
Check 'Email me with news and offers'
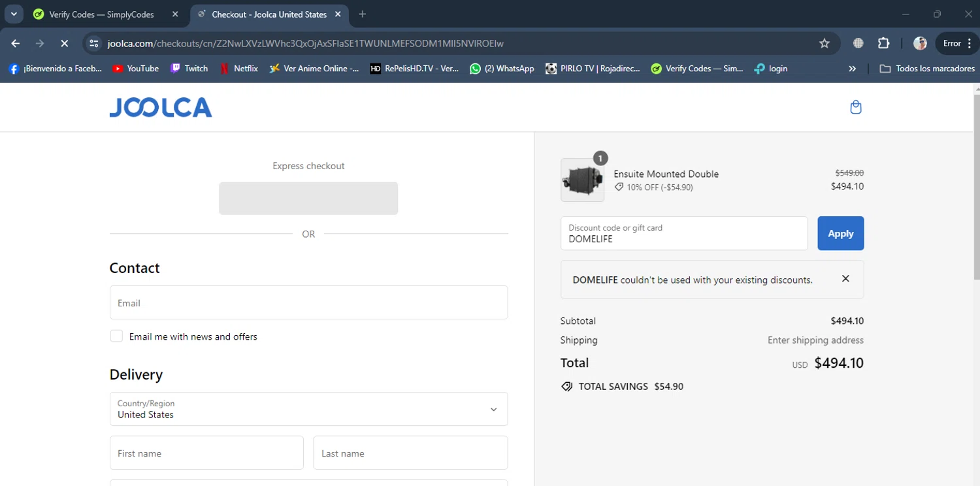point(116,336)
